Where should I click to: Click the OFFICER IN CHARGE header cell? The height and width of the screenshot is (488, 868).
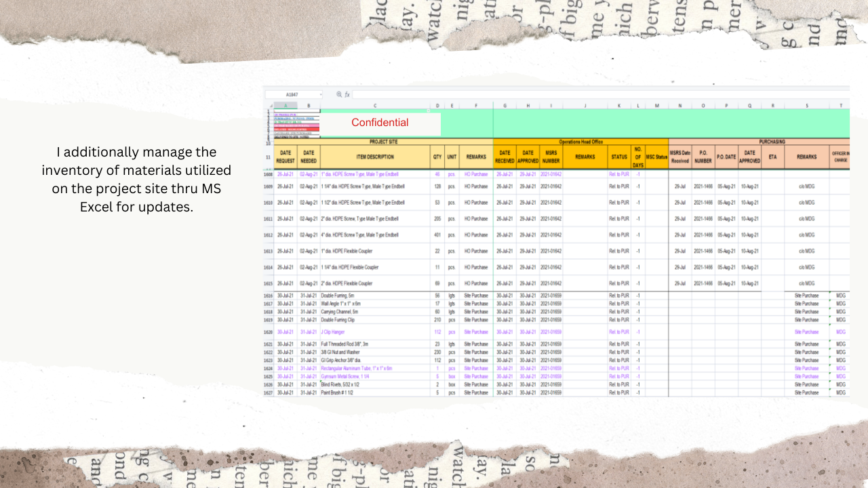[840, 157]
